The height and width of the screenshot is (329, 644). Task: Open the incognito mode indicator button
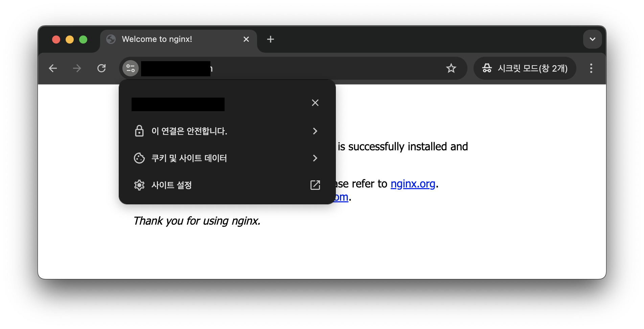(x=525, y=68)
